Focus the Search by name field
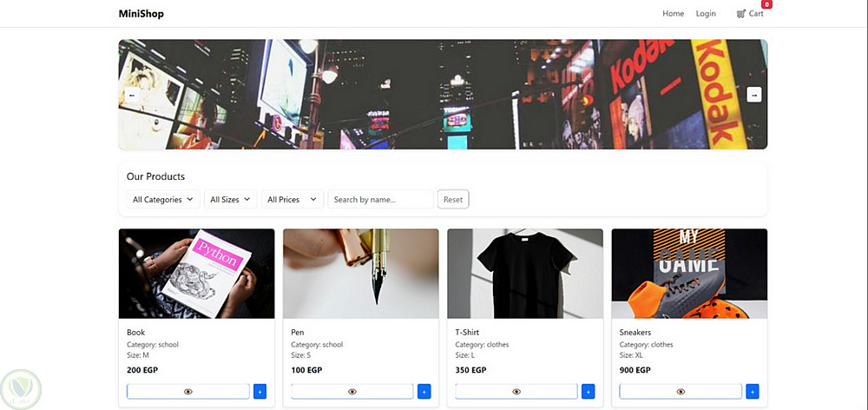This screenshot has width=868, height=410. pyautogui.click(x=380, y=200)
